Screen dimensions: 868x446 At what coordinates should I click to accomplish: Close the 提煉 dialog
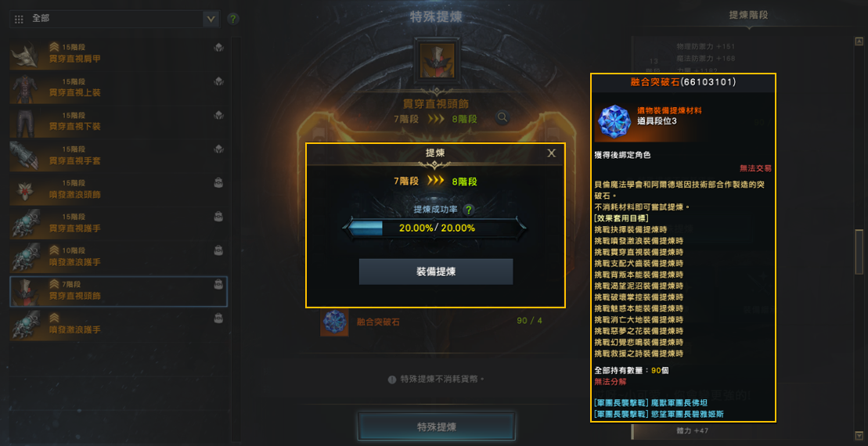point(551,153)
